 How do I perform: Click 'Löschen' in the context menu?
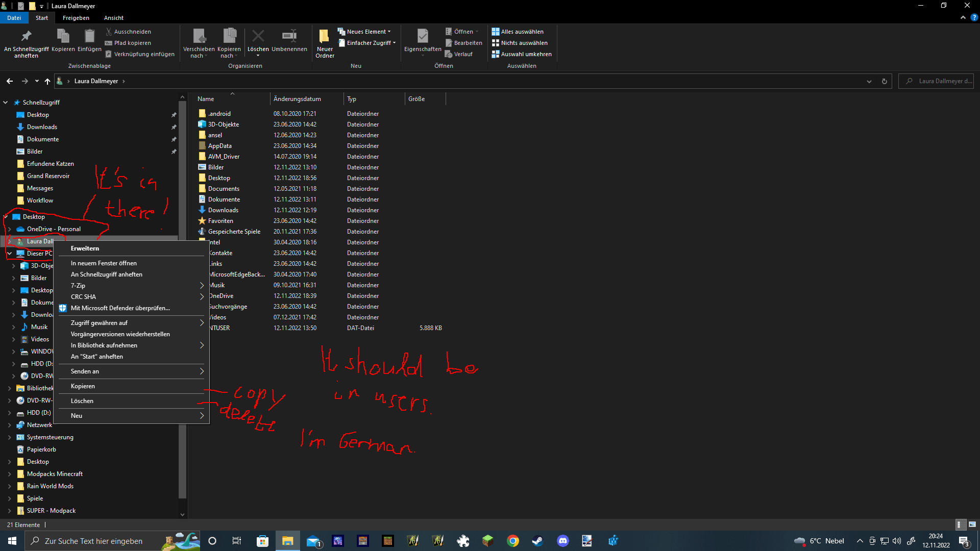coord(82,401)
